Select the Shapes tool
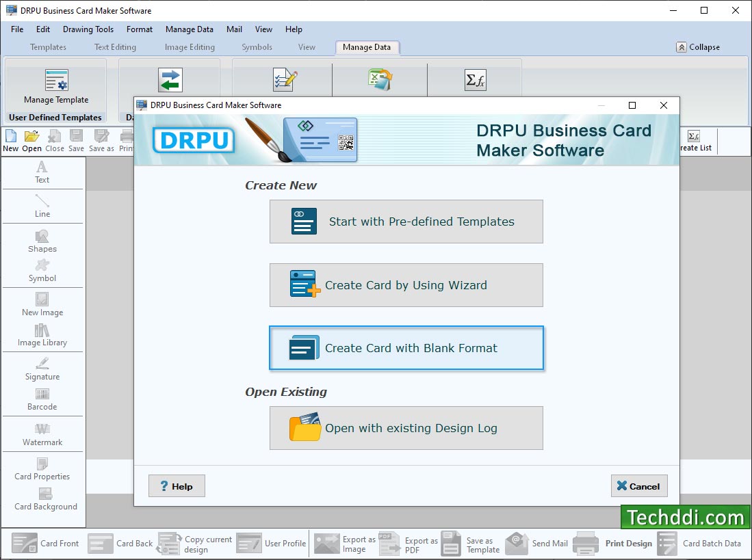Viewport: 752px width, 560px height. (42, 241)
